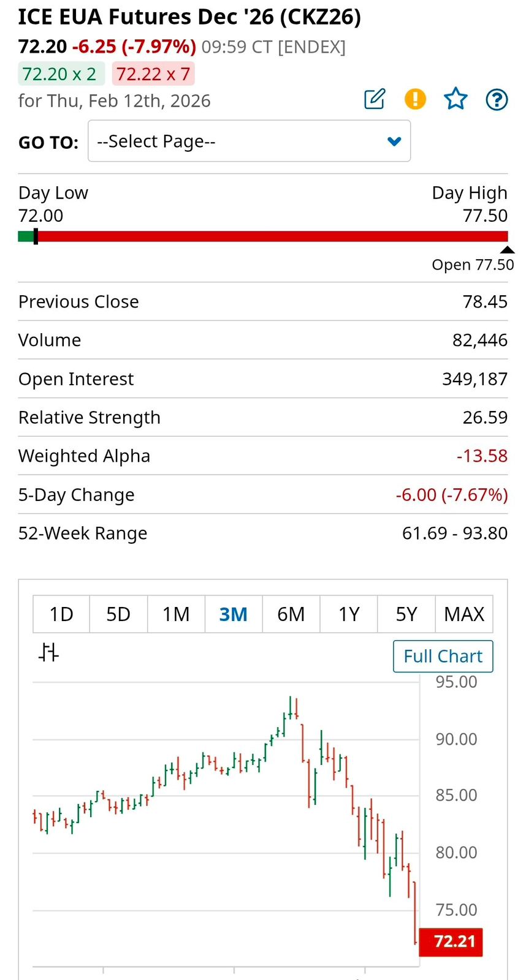Open help question mark icon

click(x=497, y=99)
